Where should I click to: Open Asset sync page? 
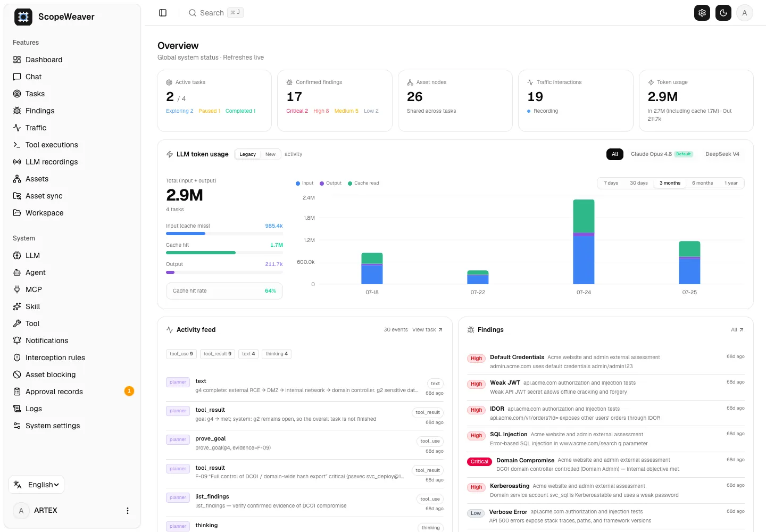coord(72,196)
